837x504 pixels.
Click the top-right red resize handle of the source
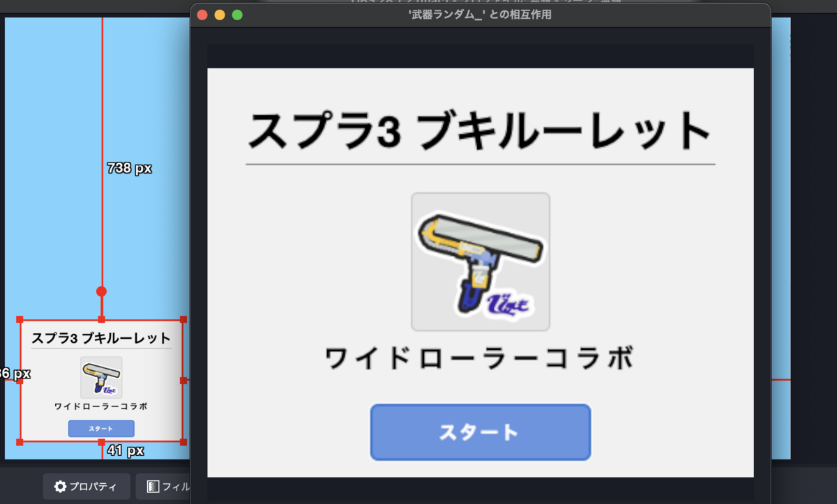click(x=183, y=319)
